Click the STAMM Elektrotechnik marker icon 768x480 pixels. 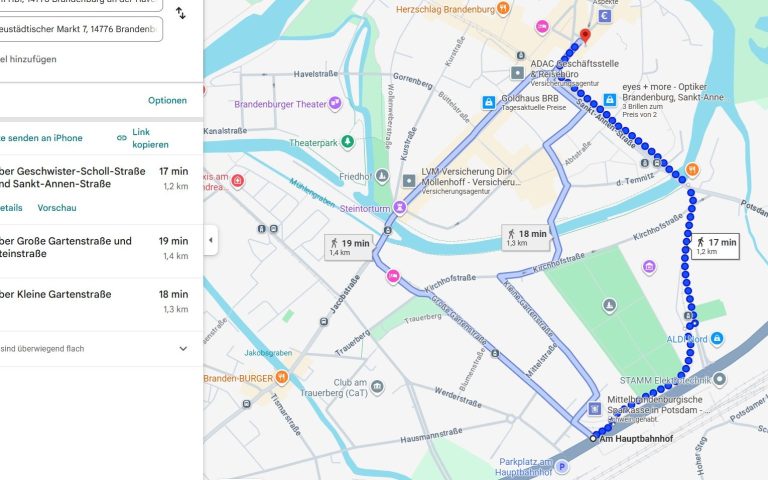coord(720,379)
